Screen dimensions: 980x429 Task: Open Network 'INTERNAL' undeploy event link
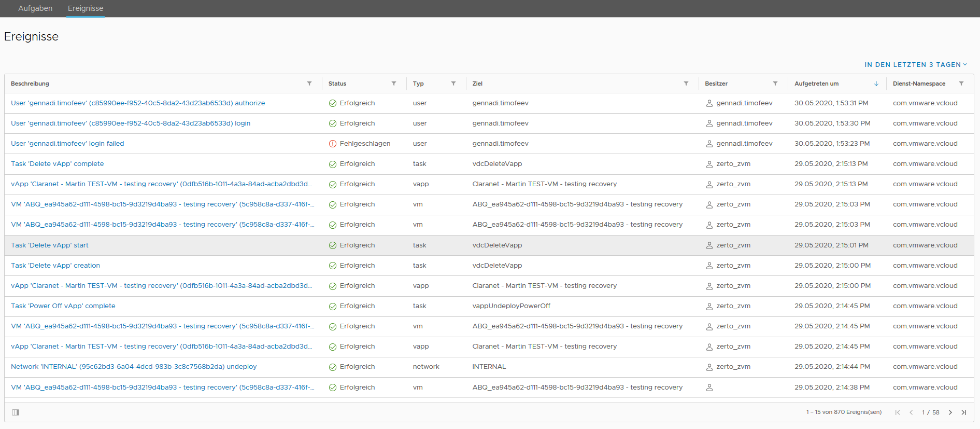134,367
